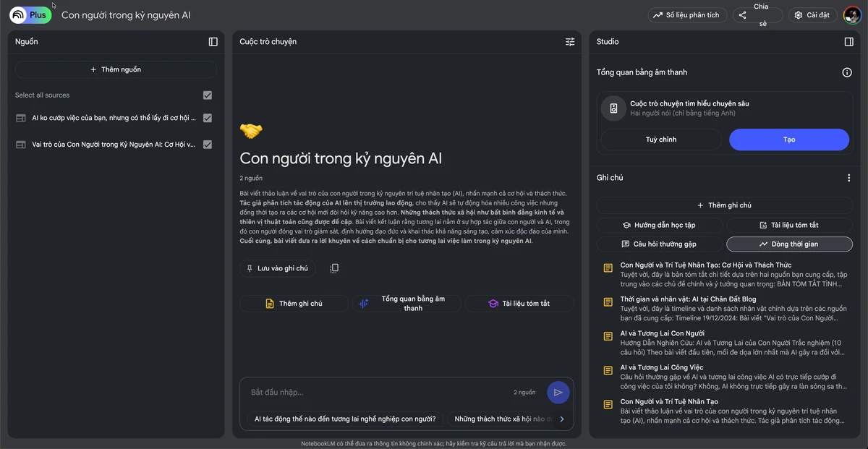The width and height of the screenshot is (868, 449).
Task: Click Thêm ghi chú below chat summary
Action: 294,304
